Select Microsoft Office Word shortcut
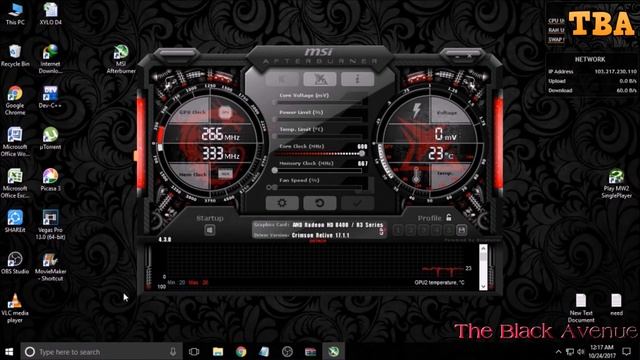Viewport: 640px width, 360px height. coord(15,142)
